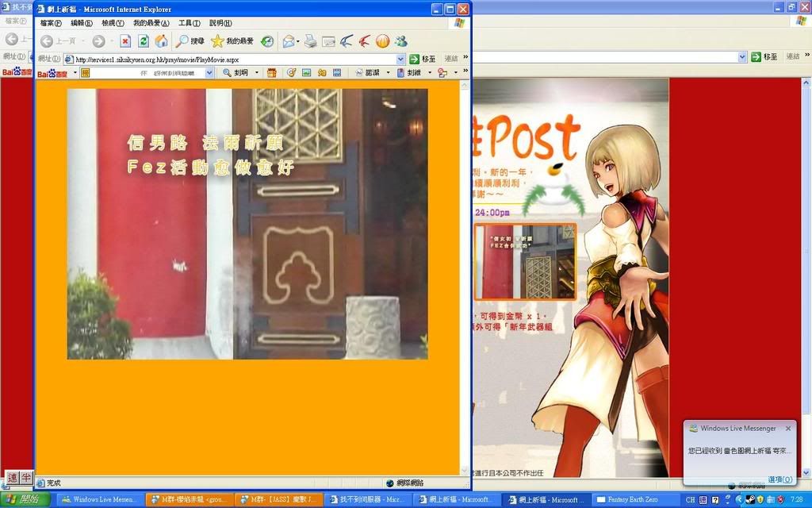Open the History icon in toolbar

[268, 41]
